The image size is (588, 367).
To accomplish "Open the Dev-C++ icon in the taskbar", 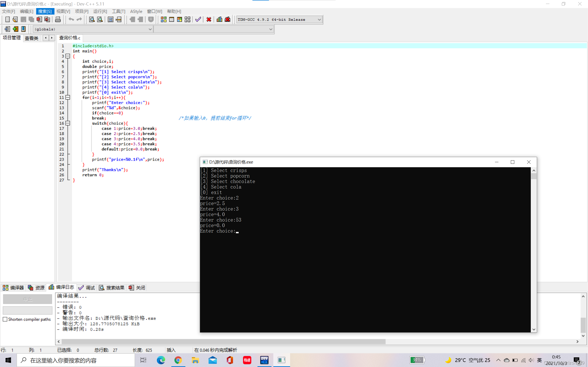I will click(264, 360).
